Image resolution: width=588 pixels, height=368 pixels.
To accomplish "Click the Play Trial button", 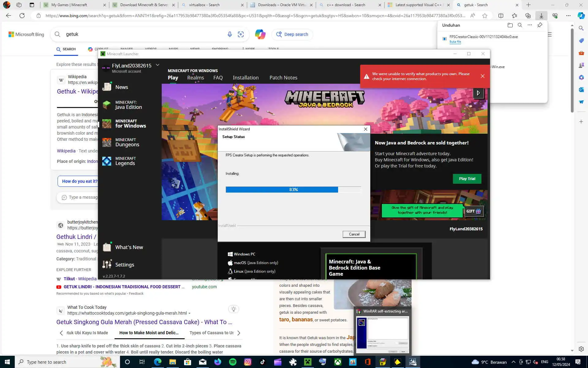I will click(467, 179).
